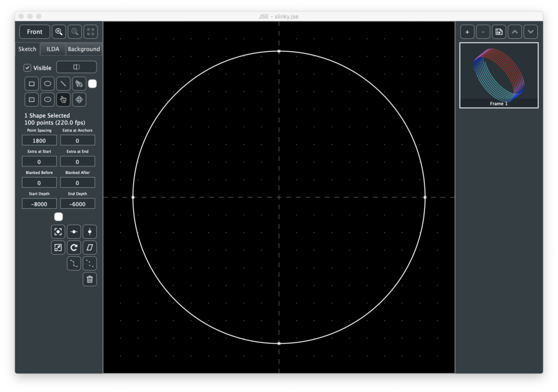Screen dimensions: 558x392
Task: Click the rotate shape icon
Action: pos(74,248)
